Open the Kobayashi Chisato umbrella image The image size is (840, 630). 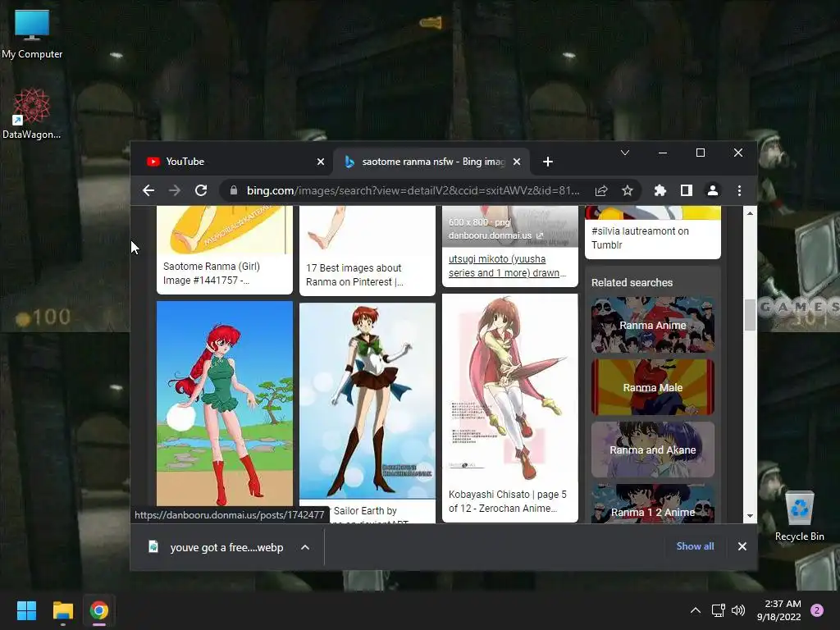[x=510, y=387]
